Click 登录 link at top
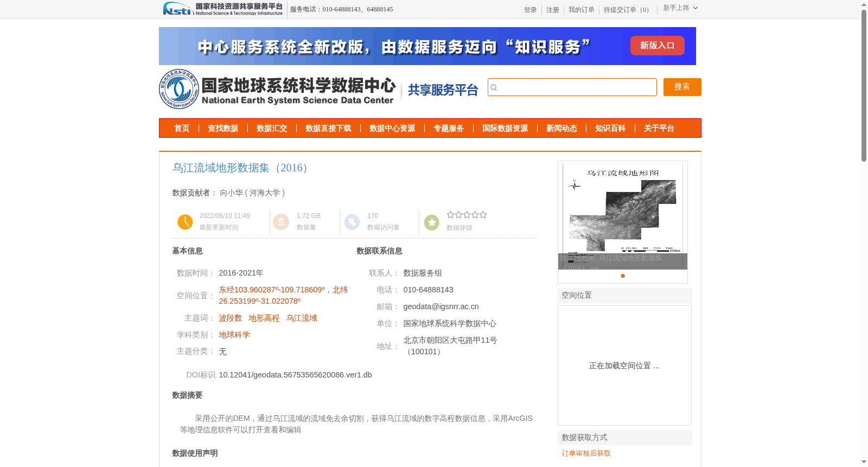Image resolution: width=868 pixels, height=467 pixels. pyautogui.click(x=531, y=10)
